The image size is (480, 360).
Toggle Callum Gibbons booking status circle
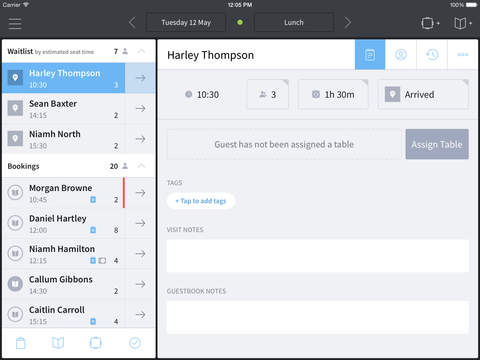pos(15,284)
